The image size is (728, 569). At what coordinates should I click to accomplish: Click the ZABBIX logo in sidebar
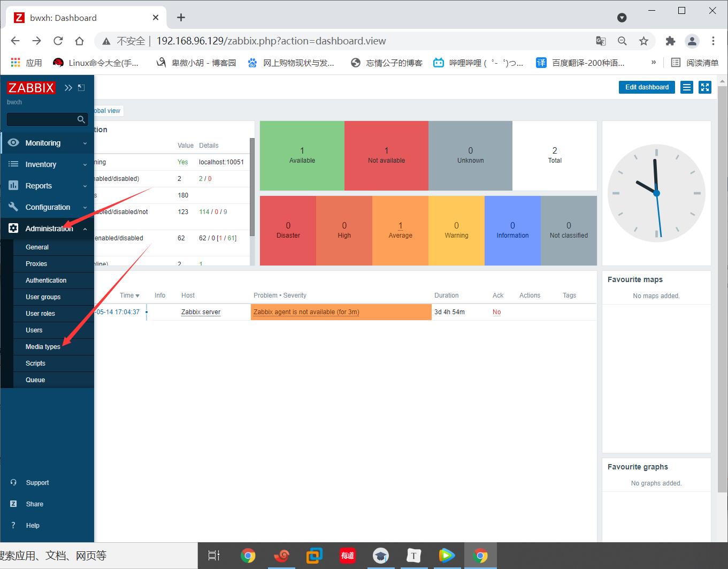31,88
